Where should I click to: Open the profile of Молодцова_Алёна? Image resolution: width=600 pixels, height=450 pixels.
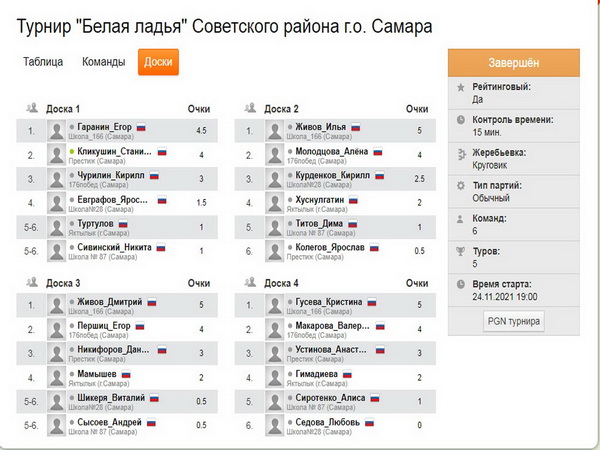pyautogui.click(x=331, y=151)
